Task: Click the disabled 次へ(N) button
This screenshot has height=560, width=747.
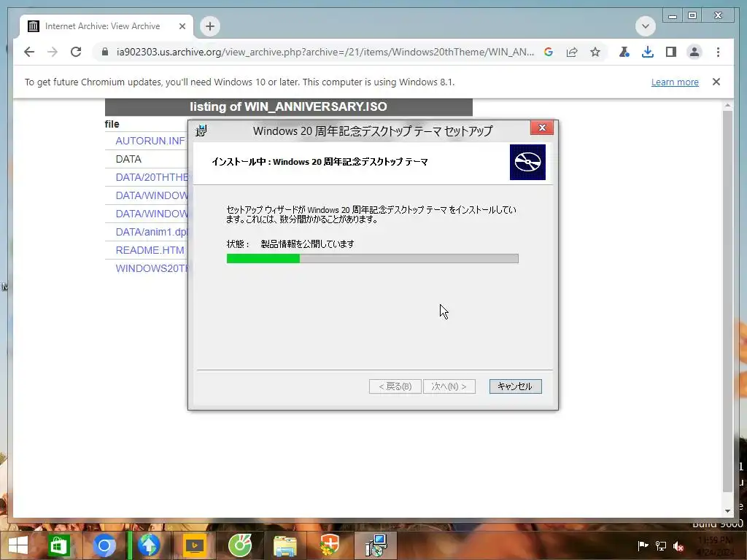Action: pyautogui.click(x=449, y=386)
